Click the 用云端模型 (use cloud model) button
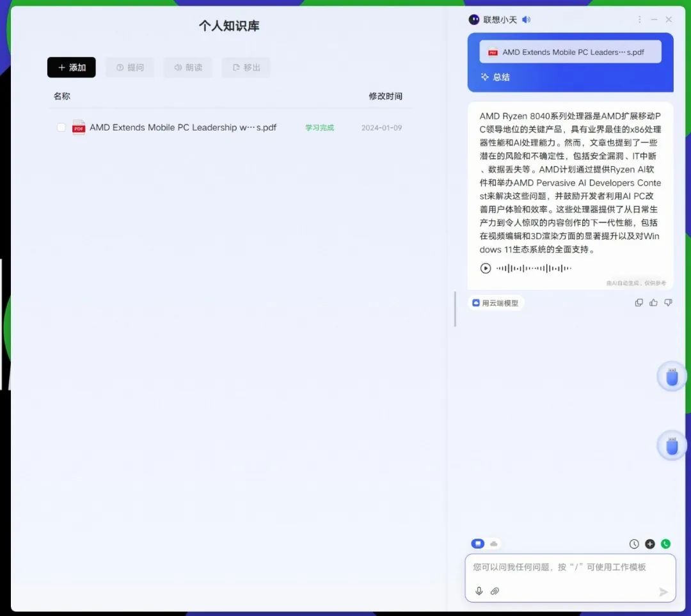691x616 pixels. point(496,303)
